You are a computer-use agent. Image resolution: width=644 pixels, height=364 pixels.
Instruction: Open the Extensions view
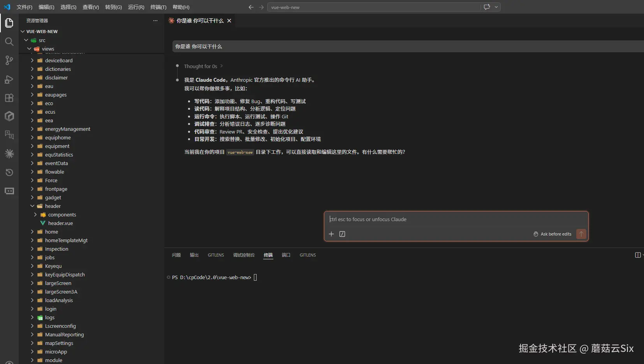(x=9, y=98)
